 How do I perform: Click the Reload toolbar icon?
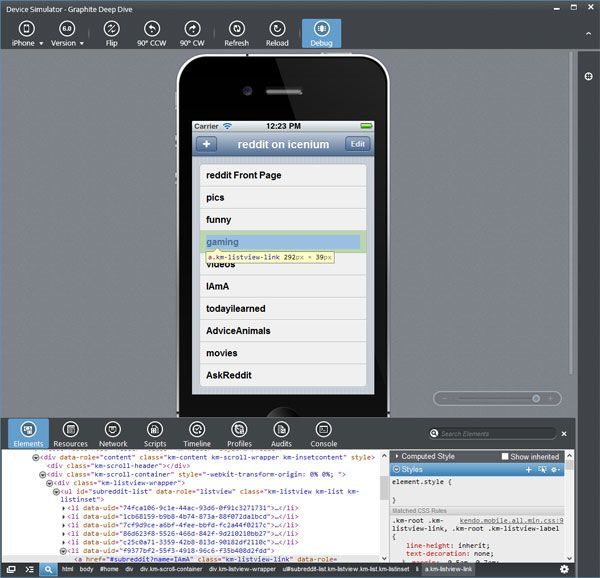click(x=277, y=34)
